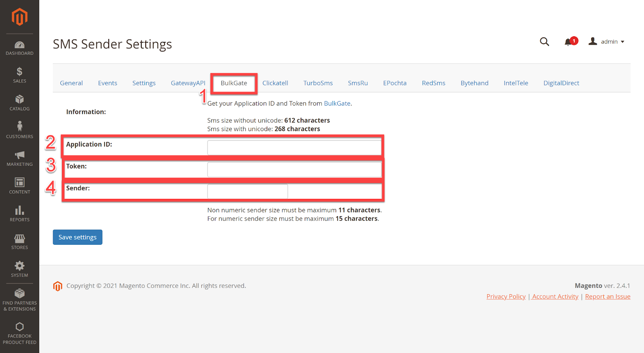Switch to the EPochta tab

pos(395,83)
